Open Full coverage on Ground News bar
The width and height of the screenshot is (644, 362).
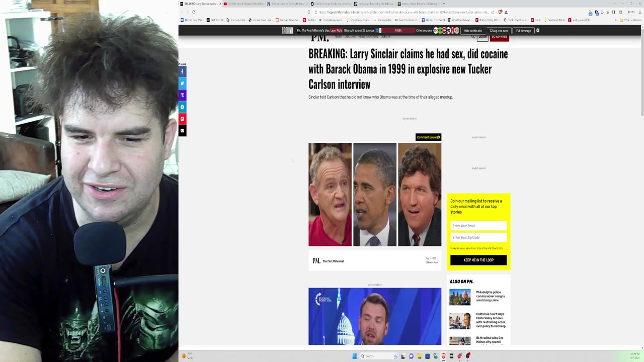click(523, 31)
